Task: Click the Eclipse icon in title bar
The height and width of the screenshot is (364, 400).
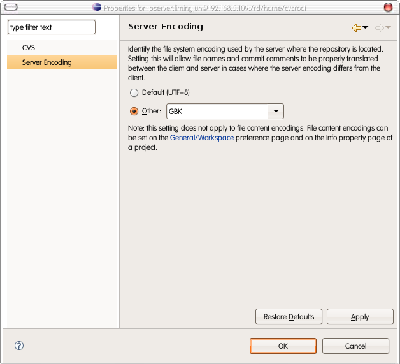Action: point(97,7)
